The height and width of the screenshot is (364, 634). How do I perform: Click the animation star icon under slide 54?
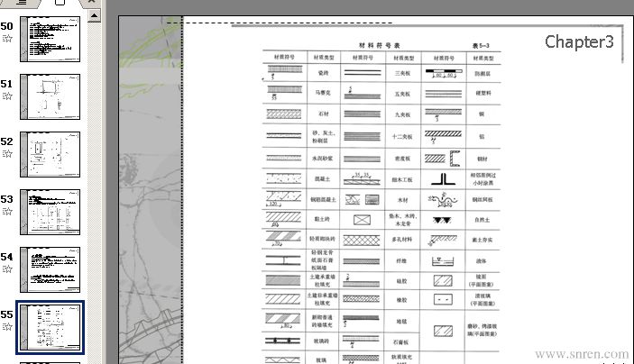tap(7, 268)
